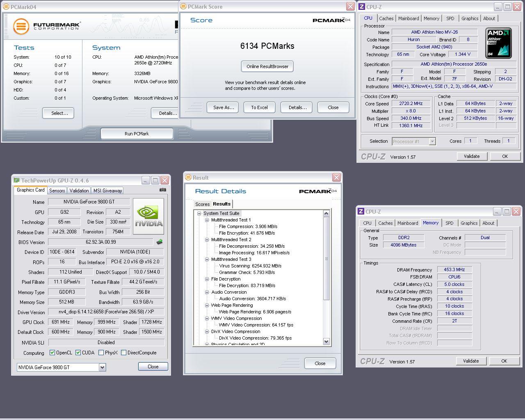Click the Result Details scrollbar up arrow
Viewport: 525px width, 420px height.
[x=326, y=213]
